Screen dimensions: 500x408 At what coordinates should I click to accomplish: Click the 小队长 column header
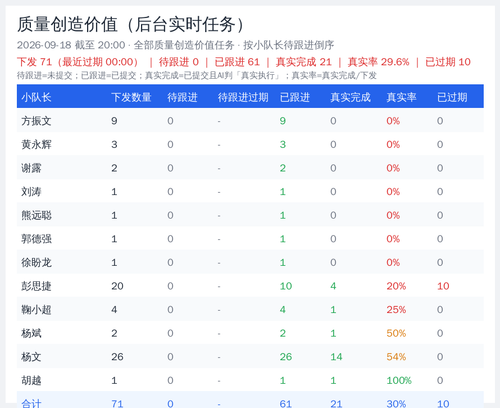[36, 97]
